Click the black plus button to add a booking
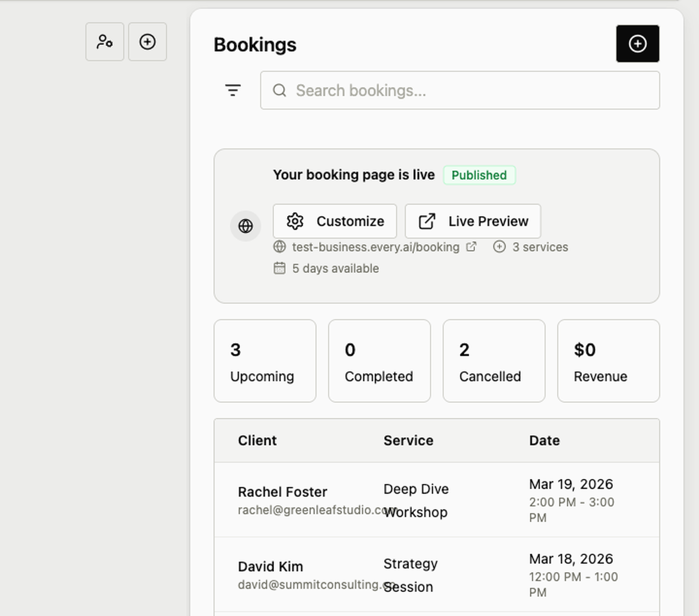 click(x=638, y=43)
